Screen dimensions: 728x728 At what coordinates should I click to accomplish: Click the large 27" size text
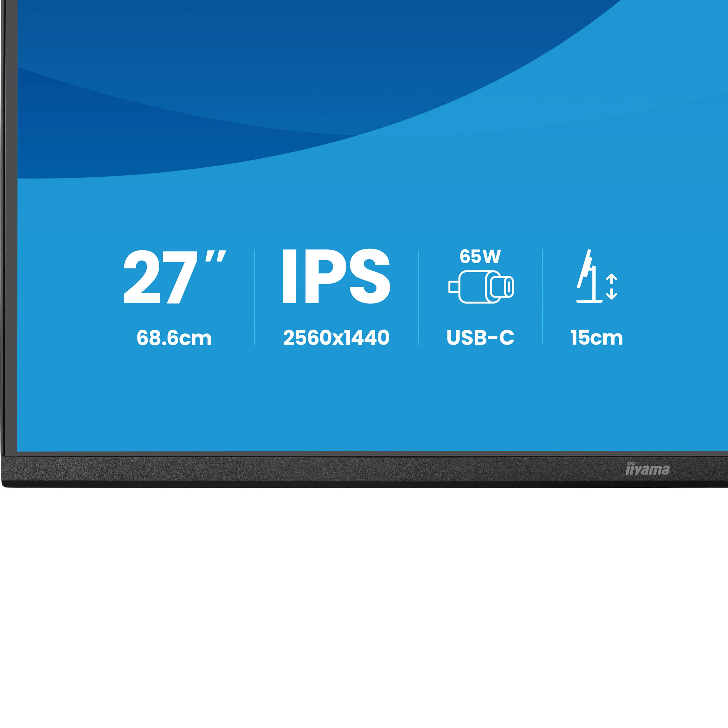[175, 277]
